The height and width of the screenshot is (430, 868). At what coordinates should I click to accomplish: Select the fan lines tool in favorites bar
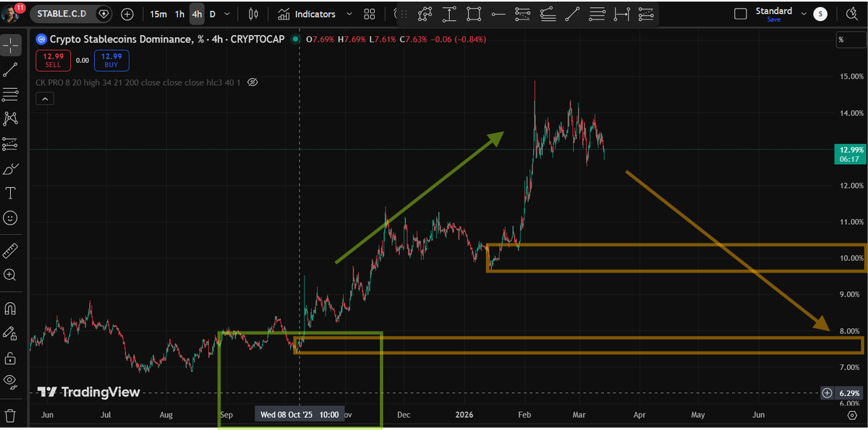coord(548,14)
